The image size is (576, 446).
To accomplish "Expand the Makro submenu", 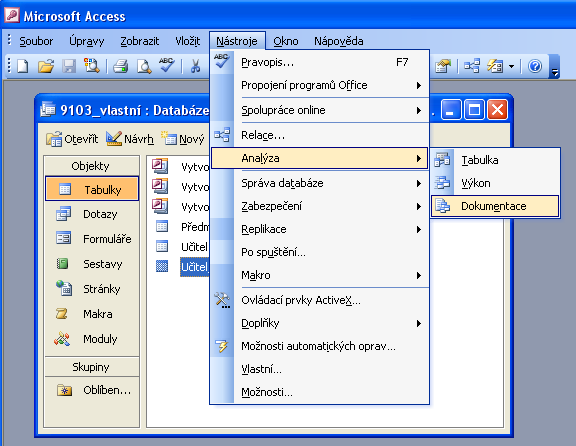I will [x=320, y=275].
